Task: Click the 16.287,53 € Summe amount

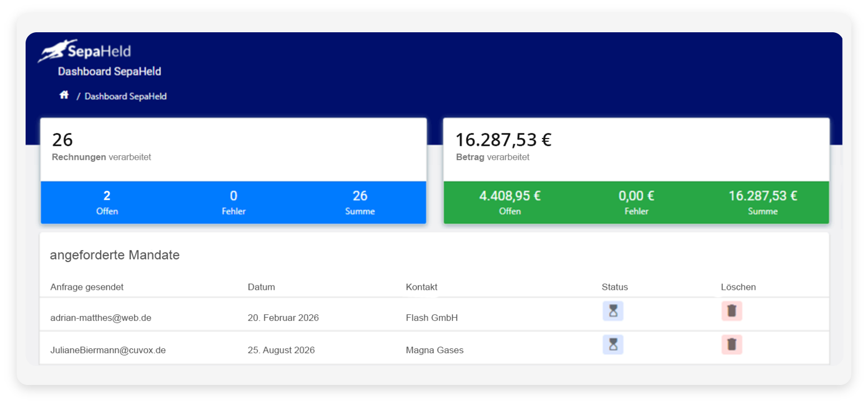Action: (763, 202)
